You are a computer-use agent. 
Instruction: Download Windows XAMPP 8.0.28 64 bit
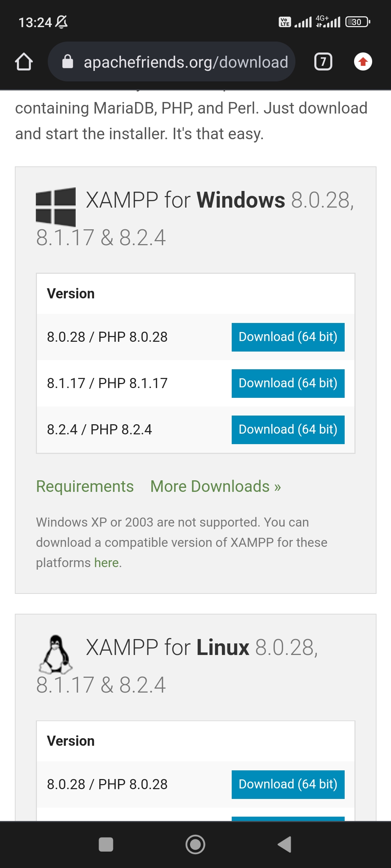(x=288, y=337)
